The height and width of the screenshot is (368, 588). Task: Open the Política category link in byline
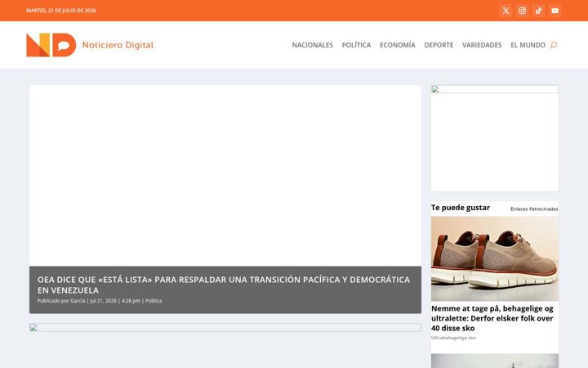[x=154, y=301]
